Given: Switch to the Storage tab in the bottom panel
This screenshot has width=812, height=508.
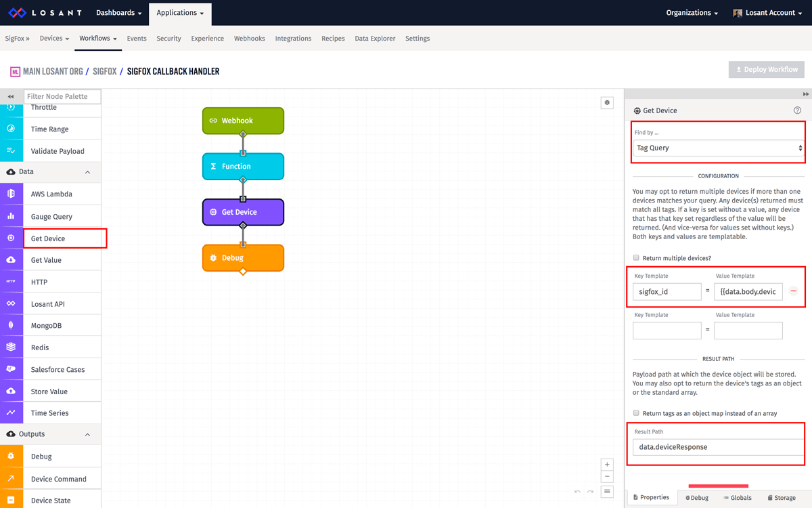Looking at the screenshot, I should point(782,498).
